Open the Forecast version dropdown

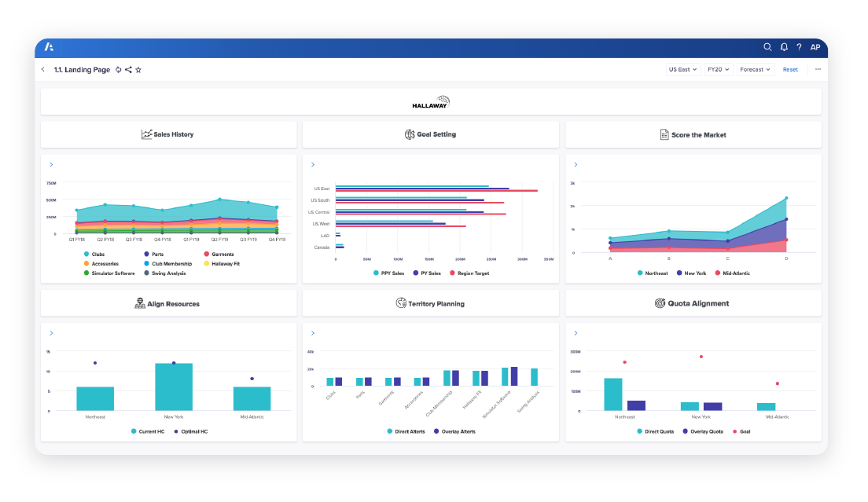click(755, 70)
